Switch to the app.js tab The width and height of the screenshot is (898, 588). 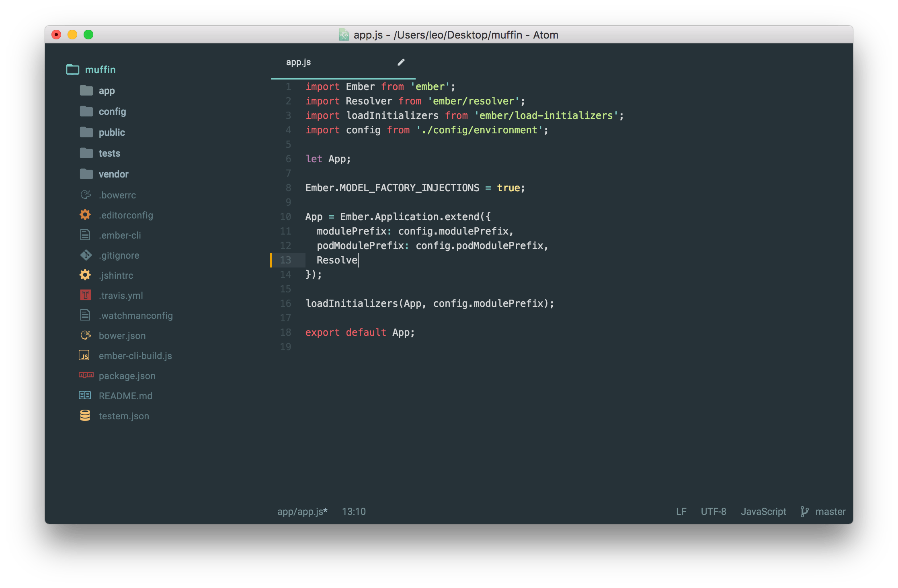tap(299, 62)
